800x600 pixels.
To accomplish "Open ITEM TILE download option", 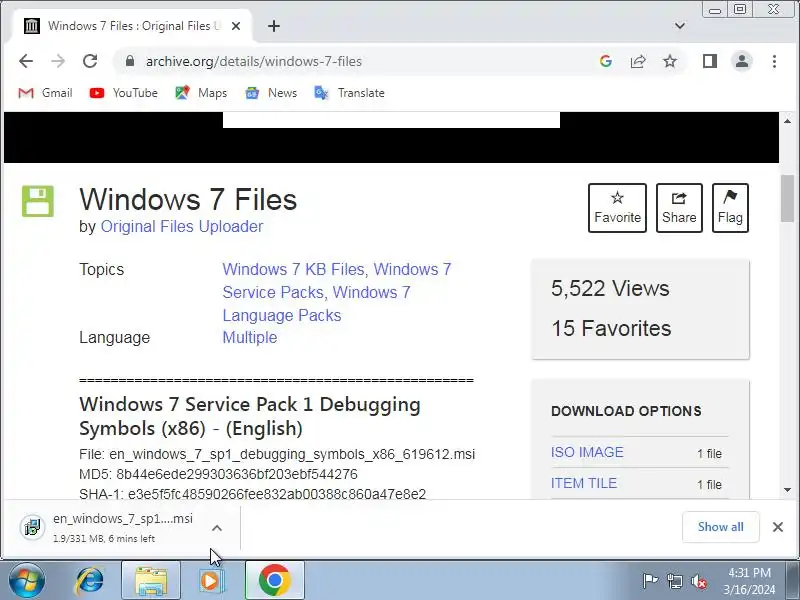I will click(x=584, y=483).
